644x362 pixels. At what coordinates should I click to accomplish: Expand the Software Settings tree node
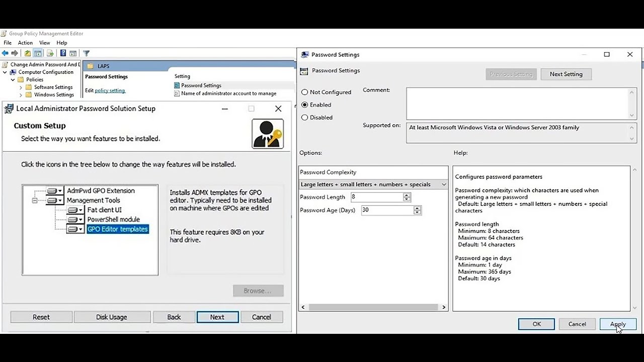click(21, 87)
